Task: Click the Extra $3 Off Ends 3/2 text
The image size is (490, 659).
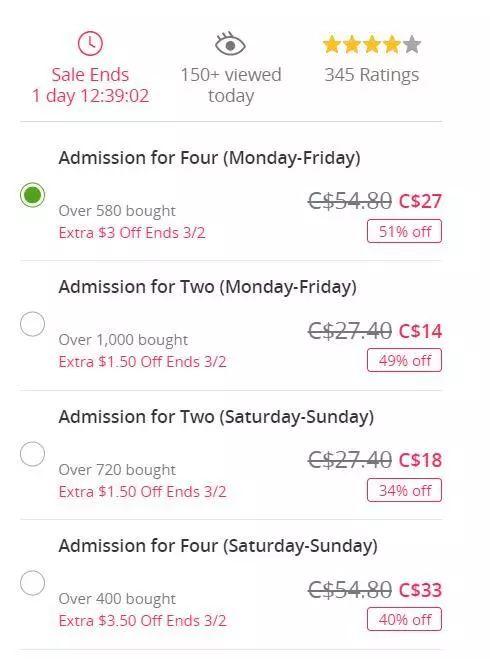Action: coord(132,233)
